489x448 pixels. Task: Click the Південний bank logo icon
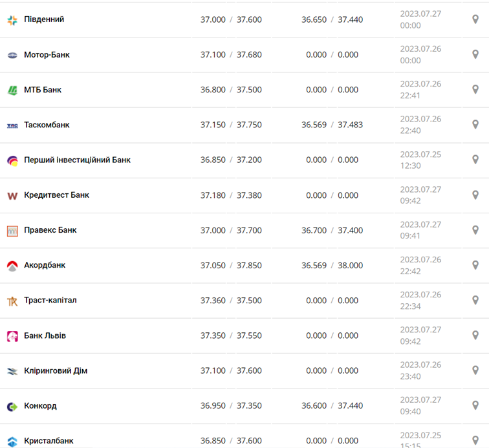pos(12,20)
